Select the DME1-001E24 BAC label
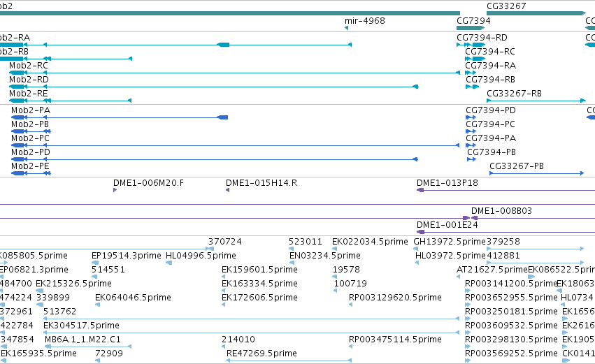The height and width of the screenshot is (364, 595). tap(447, 225)
